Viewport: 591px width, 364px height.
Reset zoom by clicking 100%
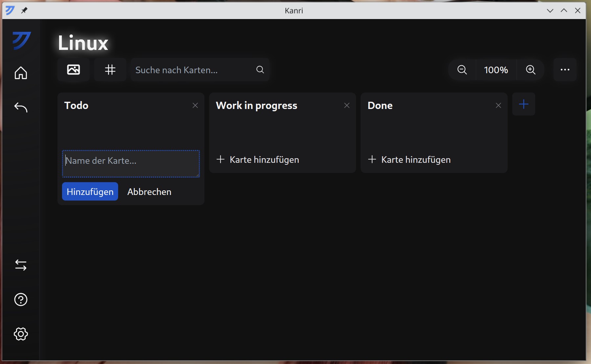click(x=496, y=70)
